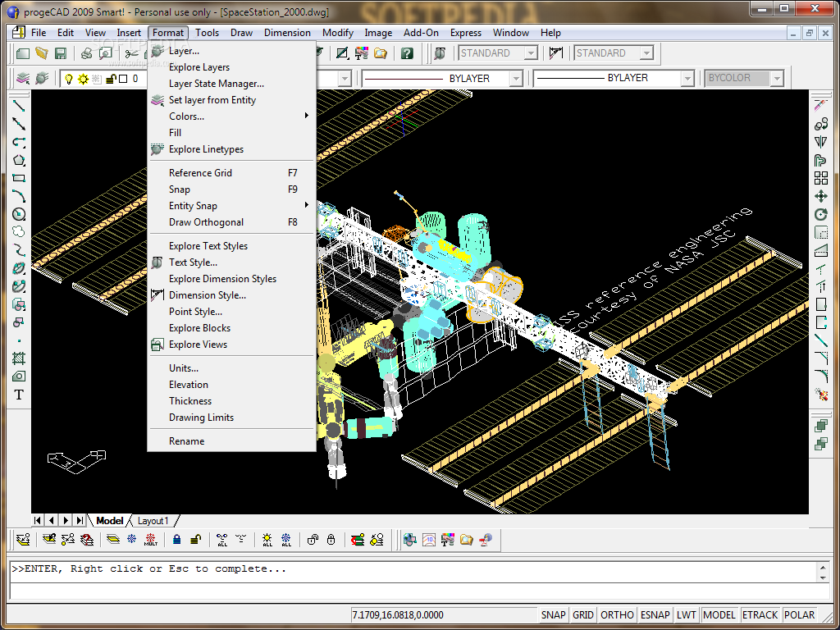Viewport: 840px width, 630px height.
Task: Choose Layer State Manager... menu entry
Action: click(231, 84)
